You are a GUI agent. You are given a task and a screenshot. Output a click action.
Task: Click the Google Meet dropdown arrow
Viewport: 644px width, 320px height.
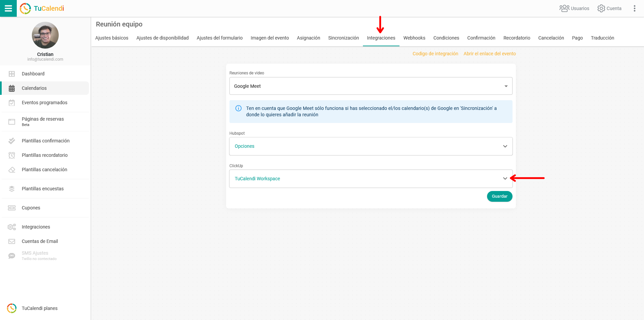tap(506, 86)
